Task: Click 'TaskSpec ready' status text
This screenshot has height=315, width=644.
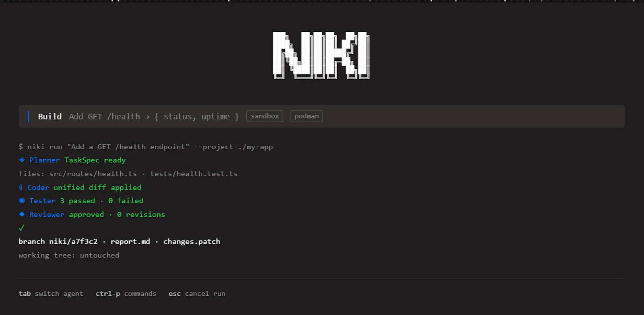Action: (95, 160)
